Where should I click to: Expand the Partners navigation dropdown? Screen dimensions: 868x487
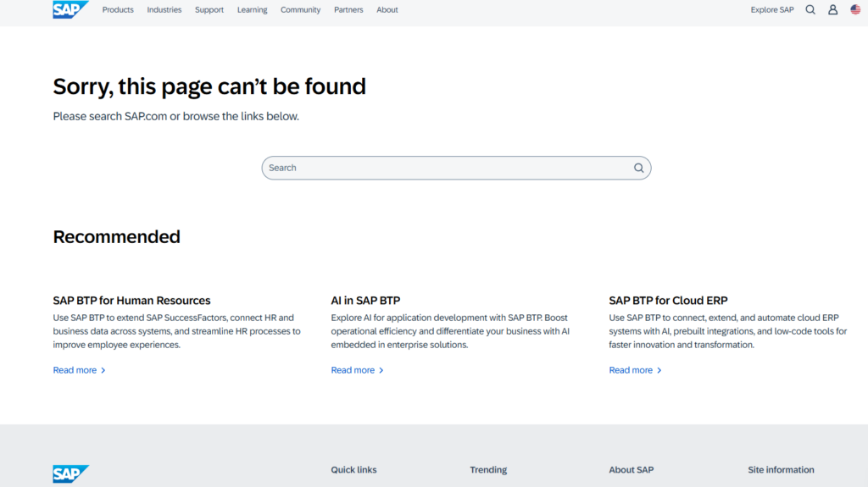pos(348,10)
